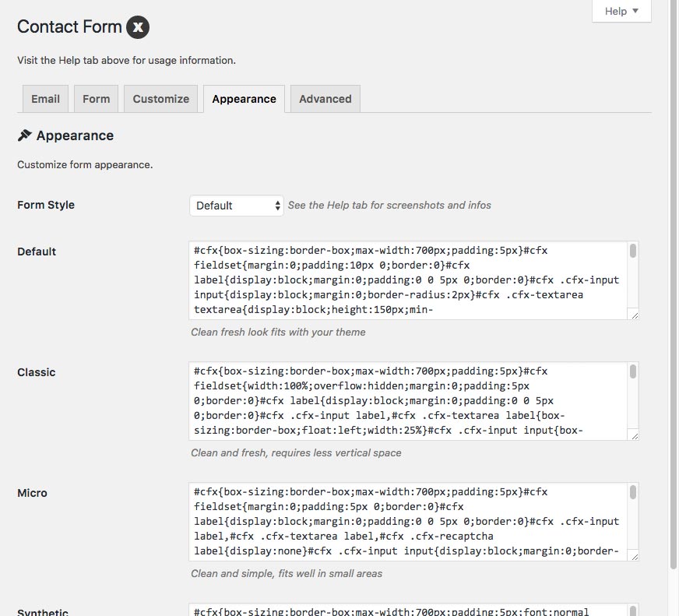Viewport: 679px width, 616px height.
Task: Click the Default textarea resize handle
Action: click(x=634, y=315)
